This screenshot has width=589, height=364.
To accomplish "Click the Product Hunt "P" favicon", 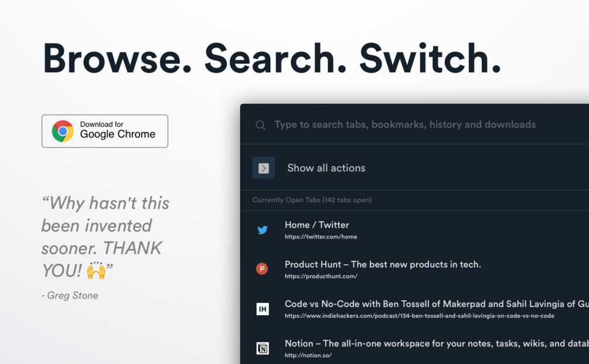I will coord(262,270).
